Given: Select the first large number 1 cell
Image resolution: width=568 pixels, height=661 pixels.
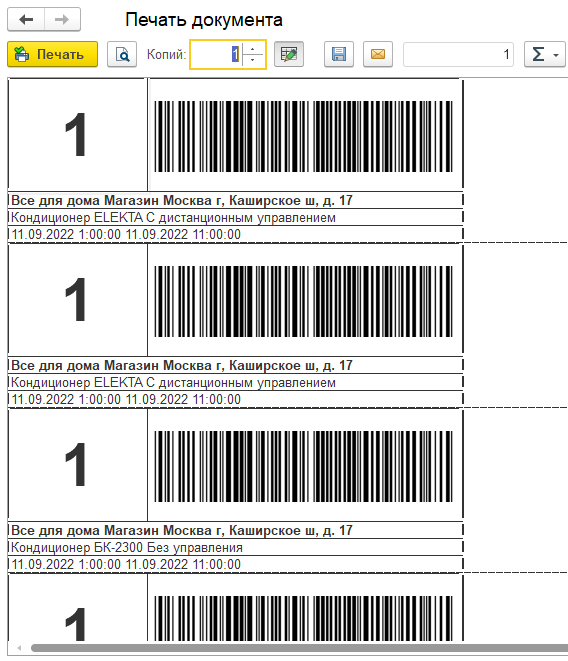Looking at the screenshot, I should tap(78, 135).
